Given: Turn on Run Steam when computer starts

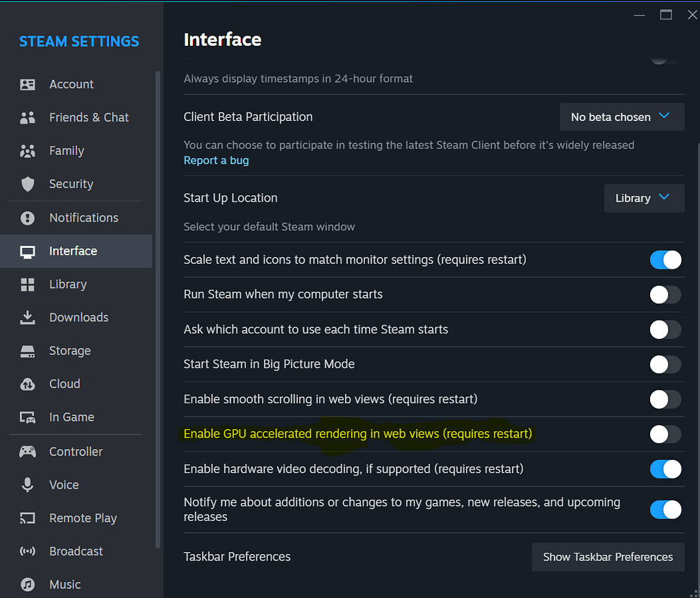Looking at the screenshot, I should 665,295.
